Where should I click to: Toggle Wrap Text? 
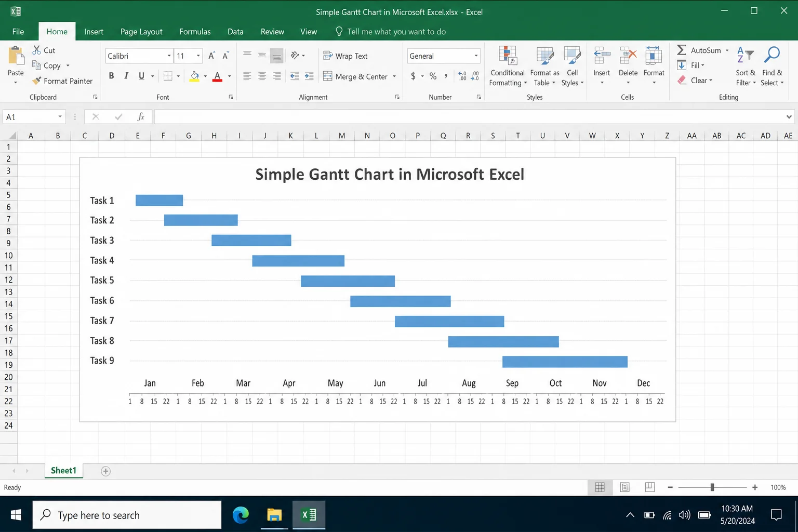(x=345, y=56)
